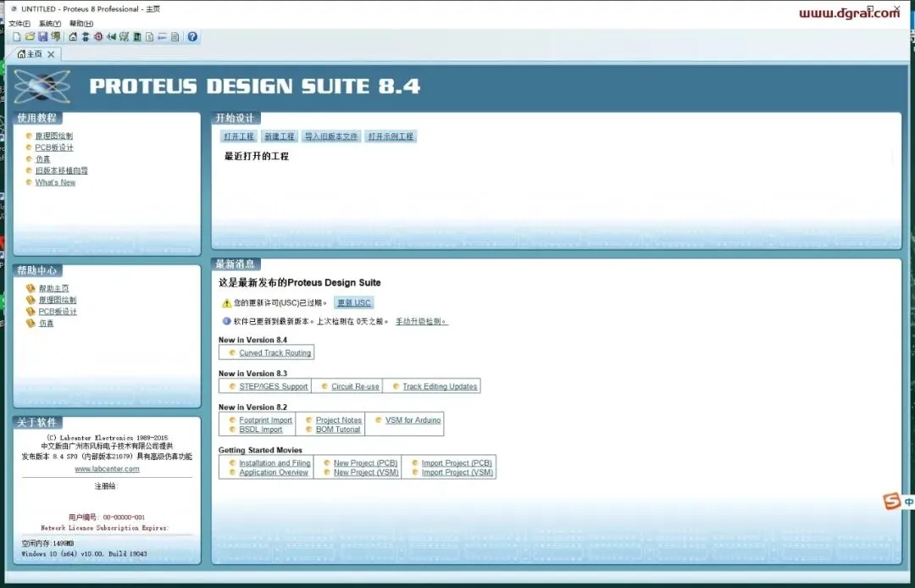Open the 旧版本移植向导 link

pyautogui.click(x=61, y=171)
